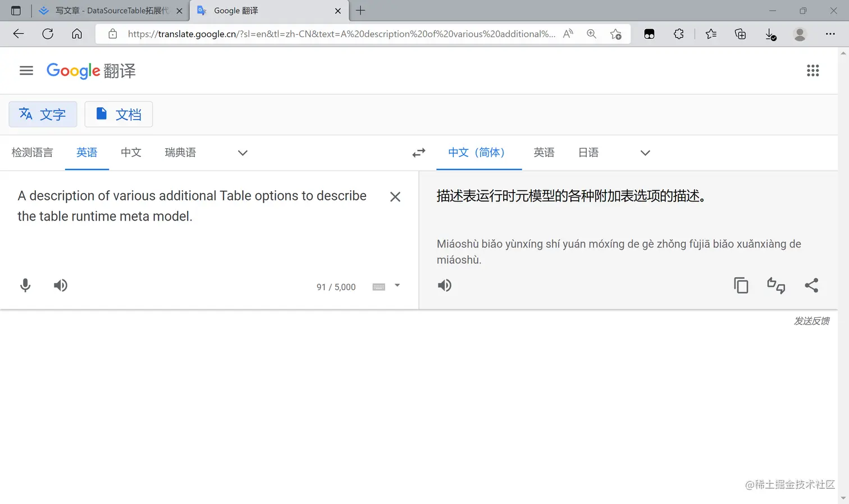Refresh the current page
Viewport: 849px width, 504px height.
(x=48, y=34)
